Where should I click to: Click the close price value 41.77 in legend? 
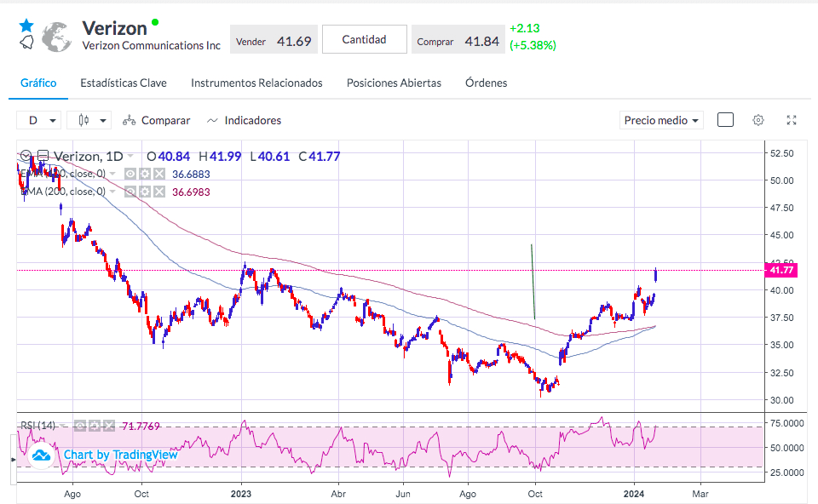click(x=325, y=157)
